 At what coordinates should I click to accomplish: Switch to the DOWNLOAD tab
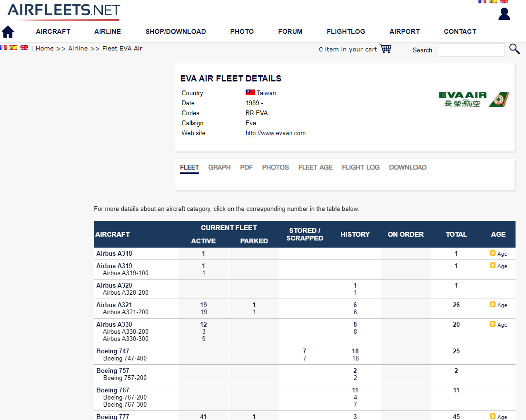click(x=407, y=168)
